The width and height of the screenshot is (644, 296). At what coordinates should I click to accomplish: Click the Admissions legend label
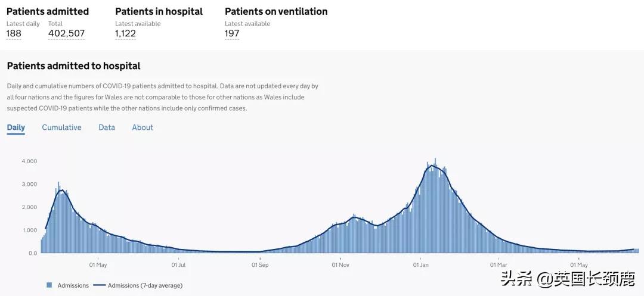tap(73, 285)
